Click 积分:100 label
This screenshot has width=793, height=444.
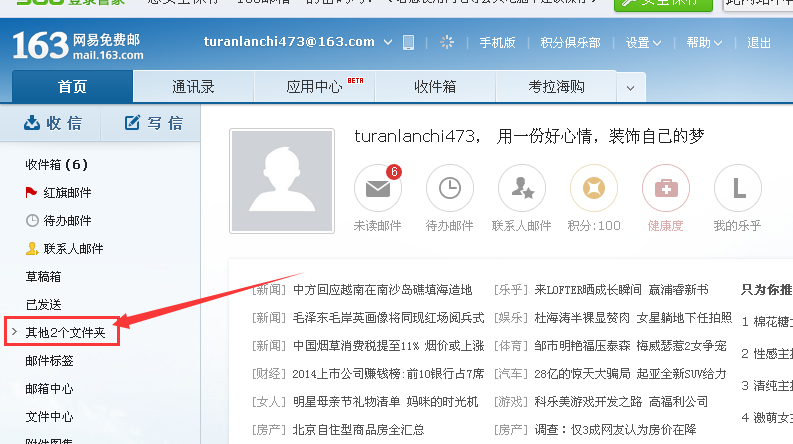click(x=594, y=226)
